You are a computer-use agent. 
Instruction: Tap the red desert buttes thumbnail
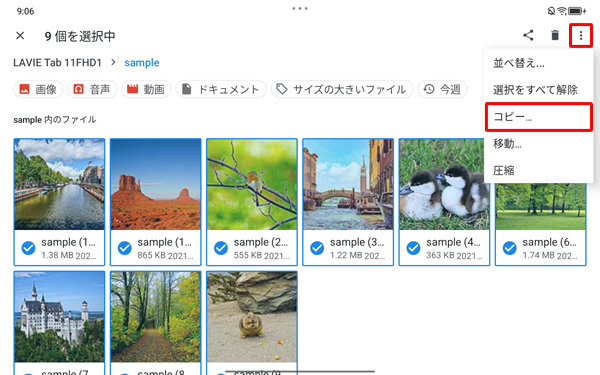(x=155, y=184)
